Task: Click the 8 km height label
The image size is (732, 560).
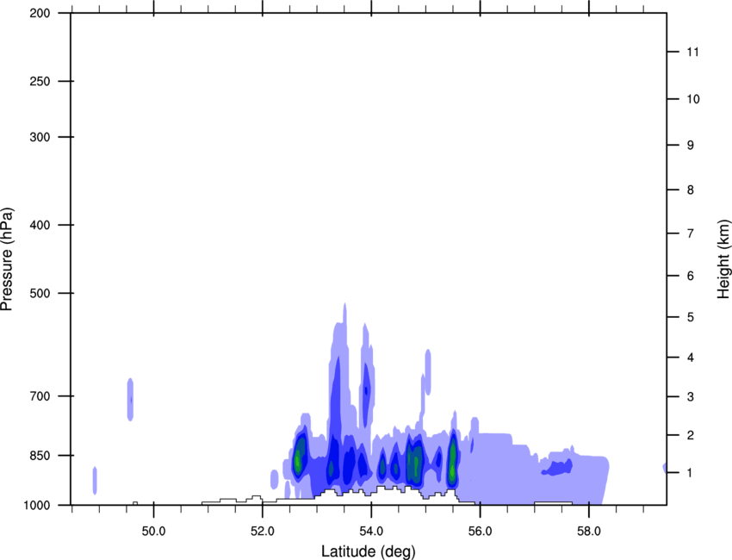Action: click(x=691, y=190)
